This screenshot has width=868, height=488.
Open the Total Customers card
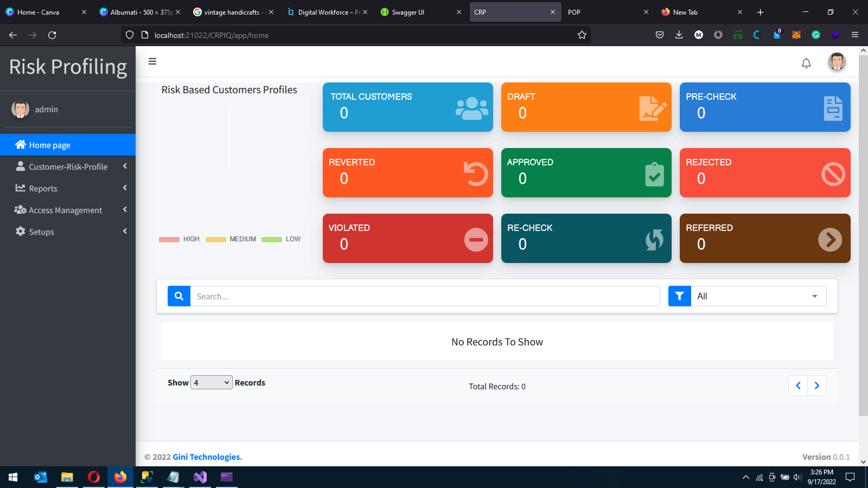click(408, 107)
